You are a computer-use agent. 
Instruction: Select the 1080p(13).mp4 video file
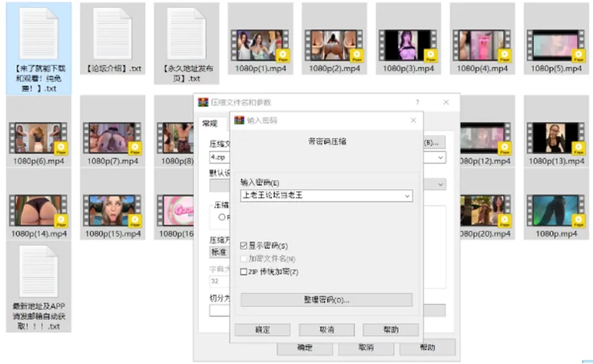(557, 131)
